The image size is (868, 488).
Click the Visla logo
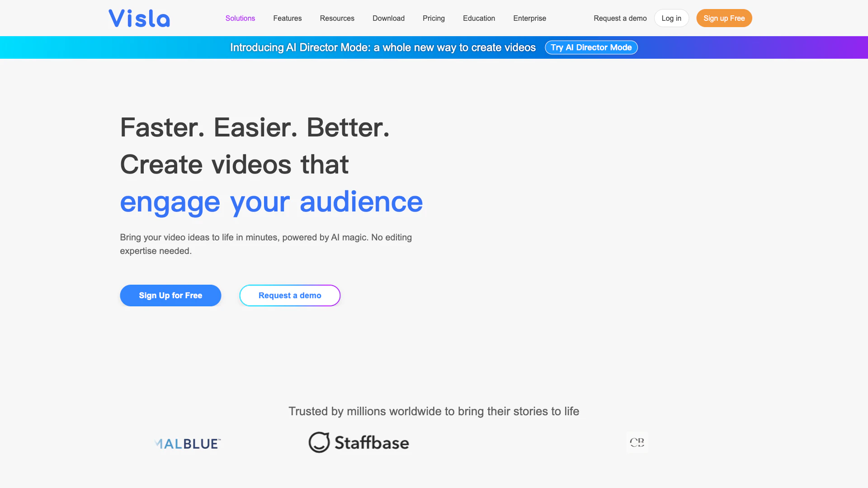139,19
